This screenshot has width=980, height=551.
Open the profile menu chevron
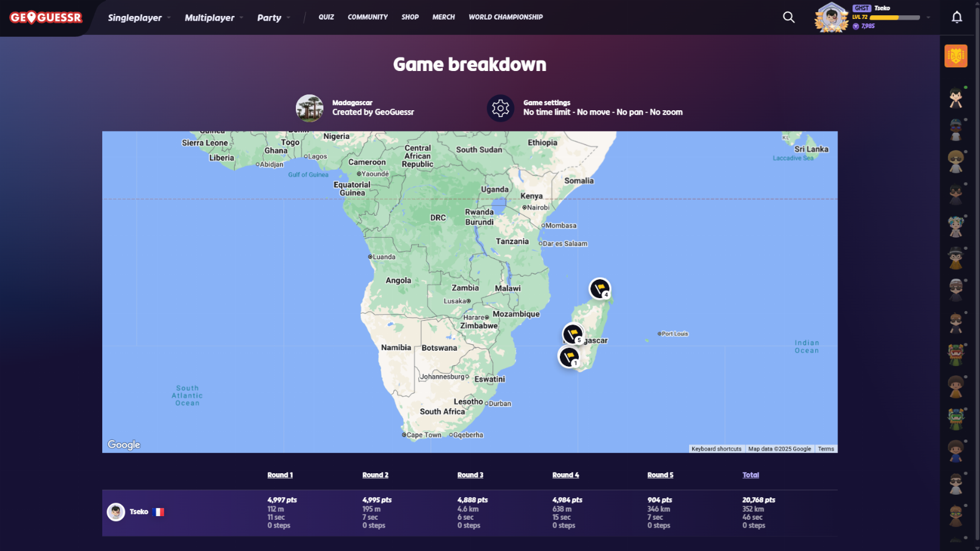click(x=929, y=18)
